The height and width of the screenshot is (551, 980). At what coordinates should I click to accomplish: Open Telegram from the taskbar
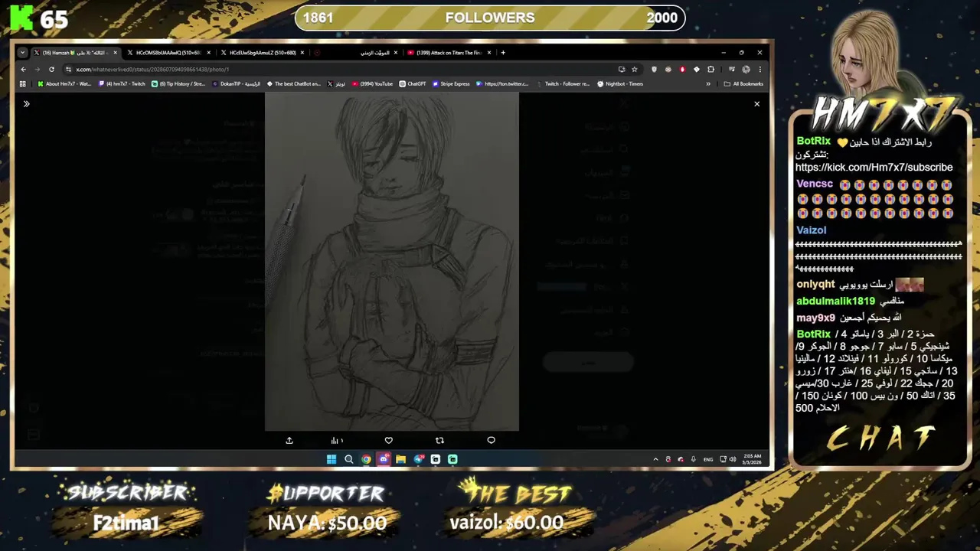click(418, 459)
